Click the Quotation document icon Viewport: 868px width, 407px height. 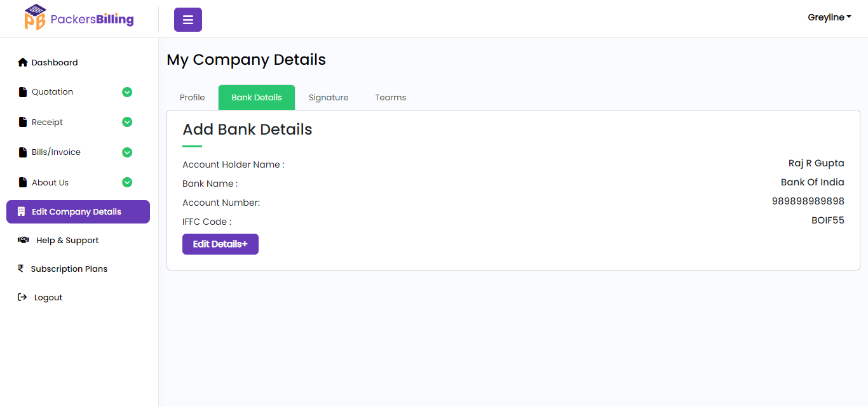click(24, 92)
